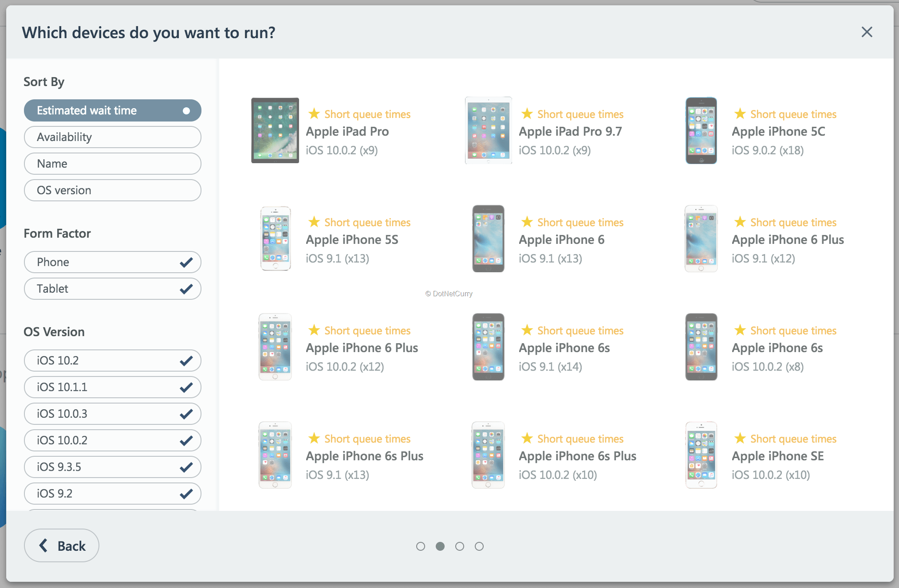The height and width of the screenshot is (588, 899).
Task: Sort devices by Name
Action: pyautogui.click(x=113, y=164)
